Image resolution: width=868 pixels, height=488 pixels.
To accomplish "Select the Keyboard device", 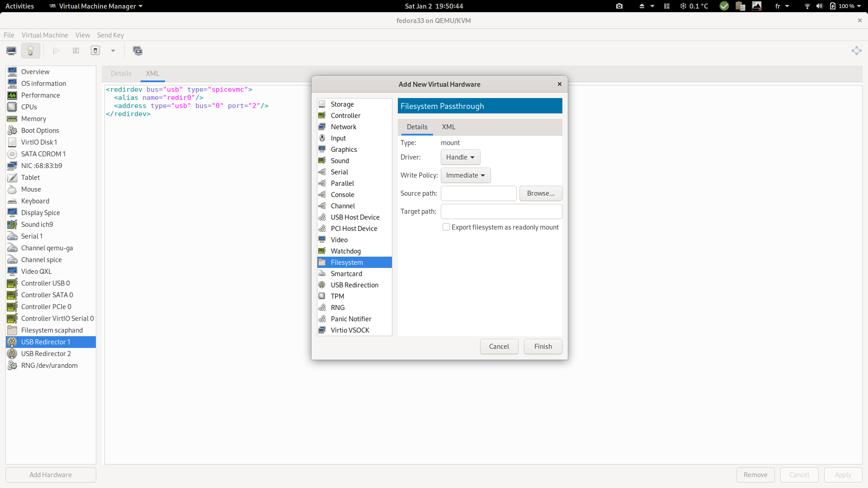I will click(x=51, y=201).
